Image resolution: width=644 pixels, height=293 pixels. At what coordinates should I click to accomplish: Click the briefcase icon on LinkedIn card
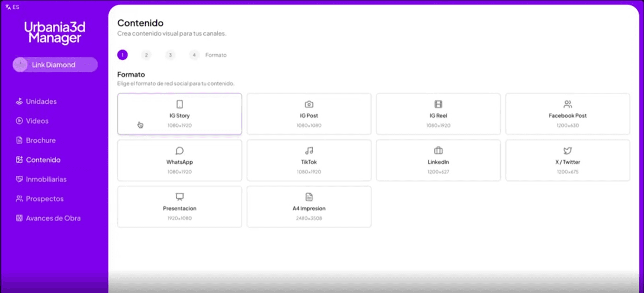click(438, 151)
